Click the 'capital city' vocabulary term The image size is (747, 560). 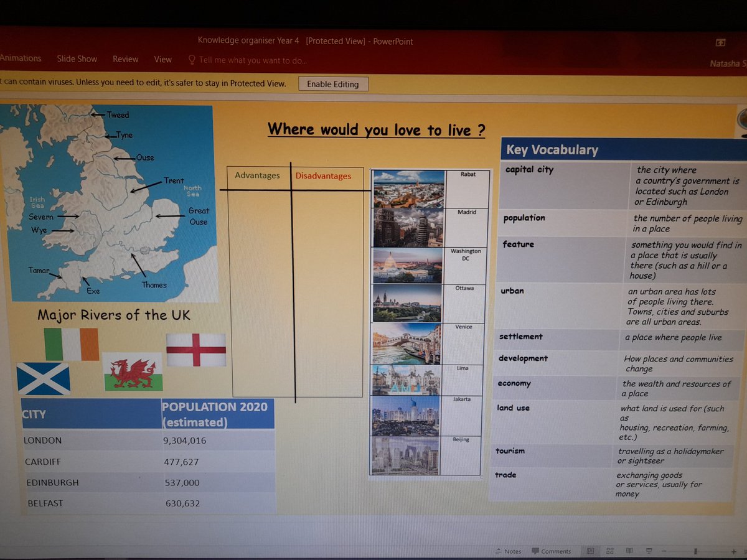click(x=529, y=169)
